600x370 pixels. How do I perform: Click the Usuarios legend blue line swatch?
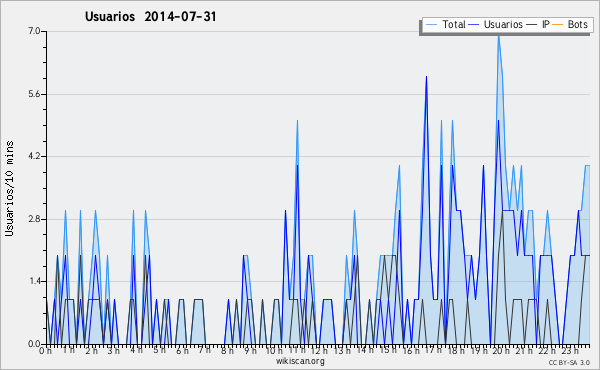click(x=474, y=25)
